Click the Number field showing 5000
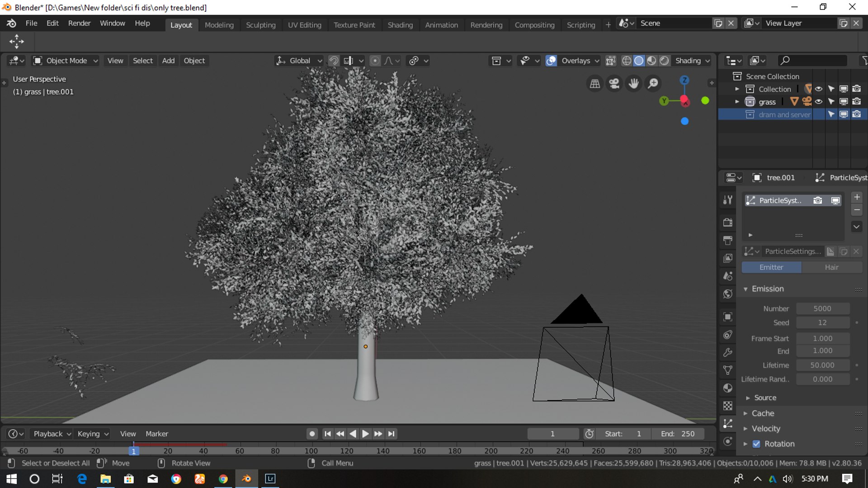This screenshot has height=488, width=868. coord(822,308)
